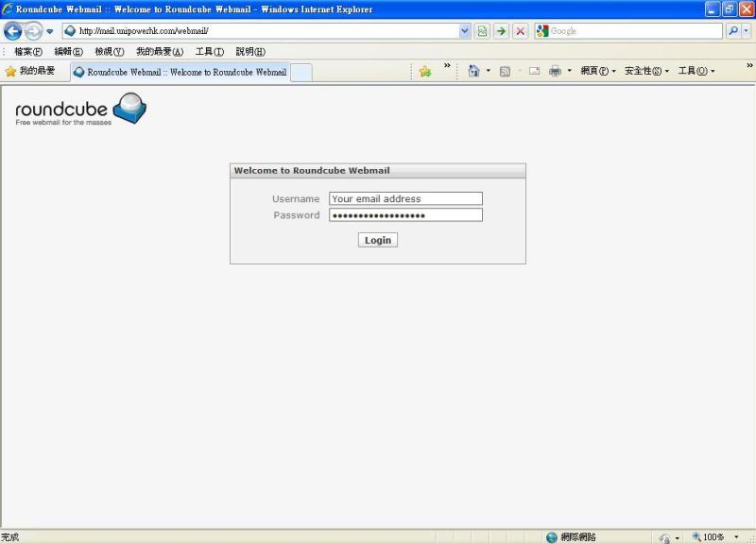Open the 檔案(F) menu
This screenshot has width=756, height=544.
(x=28, y=52)
